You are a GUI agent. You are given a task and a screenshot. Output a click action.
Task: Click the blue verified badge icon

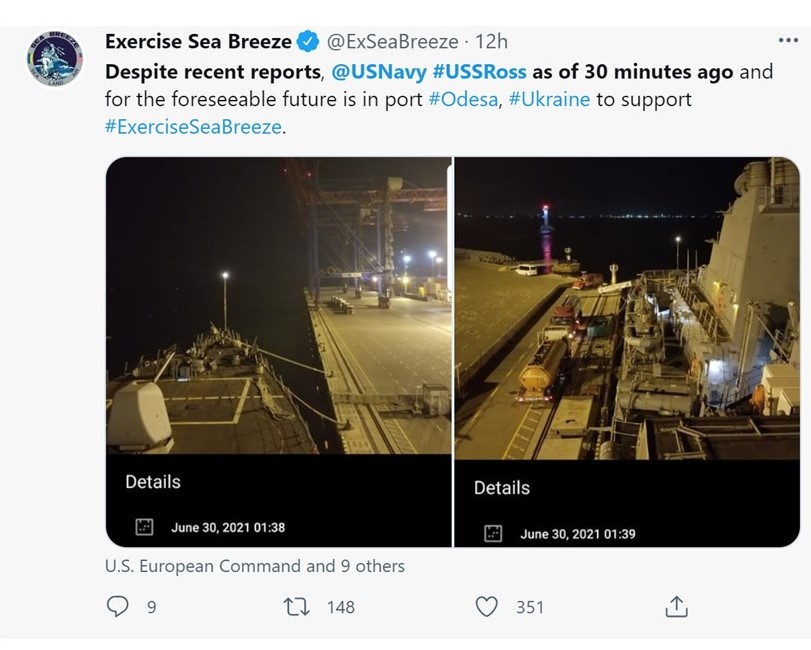pos(308,41)
